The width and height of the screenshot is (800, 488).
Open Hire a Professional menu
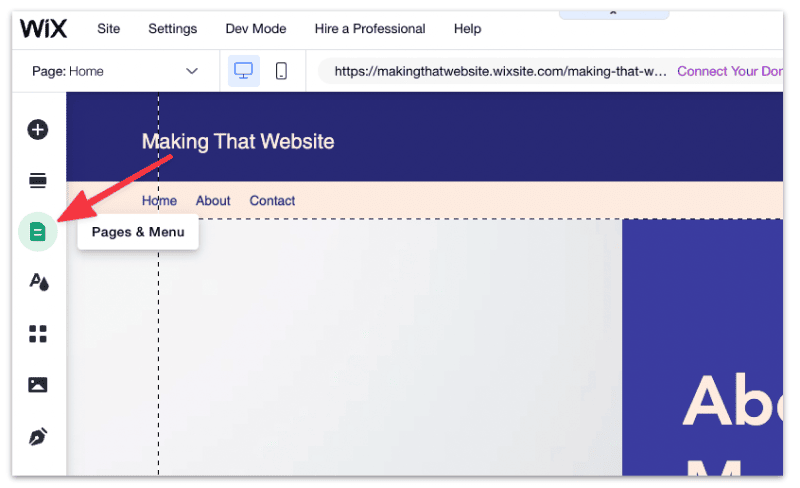pyautogui.click(x=370, y=29)
